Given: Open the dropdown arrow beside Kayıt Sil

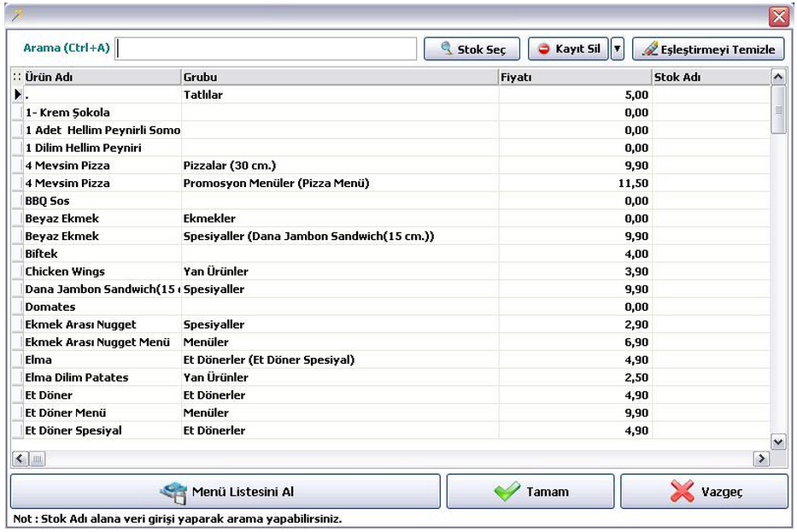Looking at the screenshot, I should point(617,49).
